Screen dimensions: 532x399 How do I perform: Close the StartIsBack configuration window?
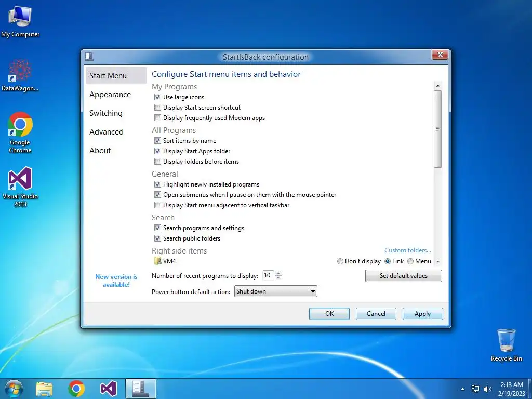[x=440, y=55]
